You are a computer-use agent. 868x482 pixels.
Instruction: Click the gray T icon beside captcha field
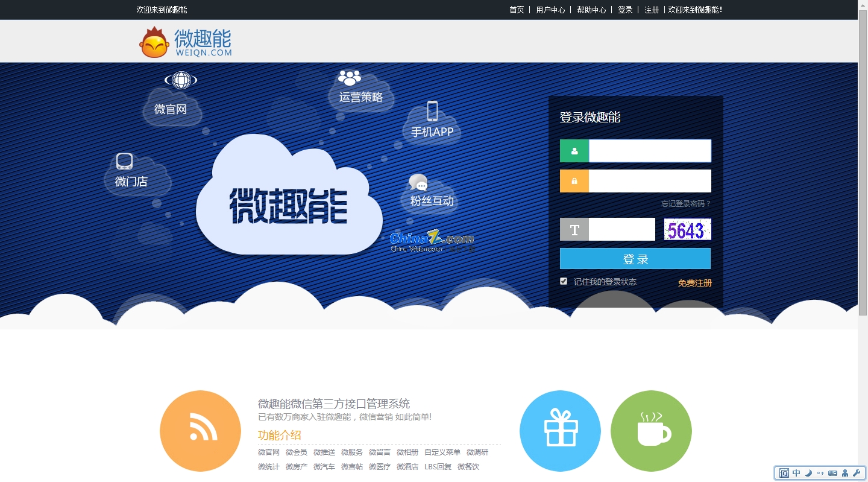(574, 229)
